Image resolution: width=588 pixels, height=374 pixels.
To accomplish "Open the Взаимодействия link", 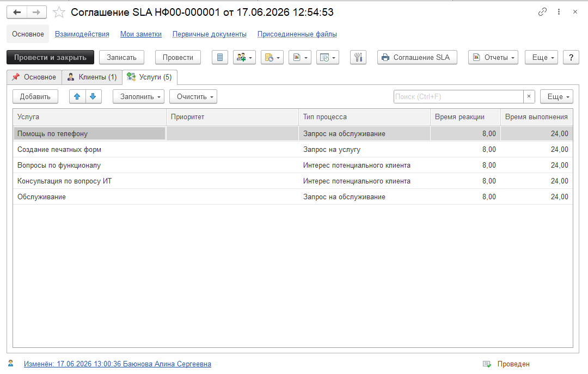I will tap(82, 34).
